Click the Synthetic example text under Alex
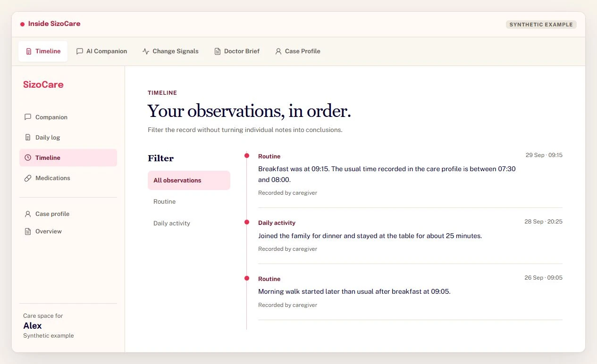The height and width of the screenshot is (364, 597). click(49, 336)
